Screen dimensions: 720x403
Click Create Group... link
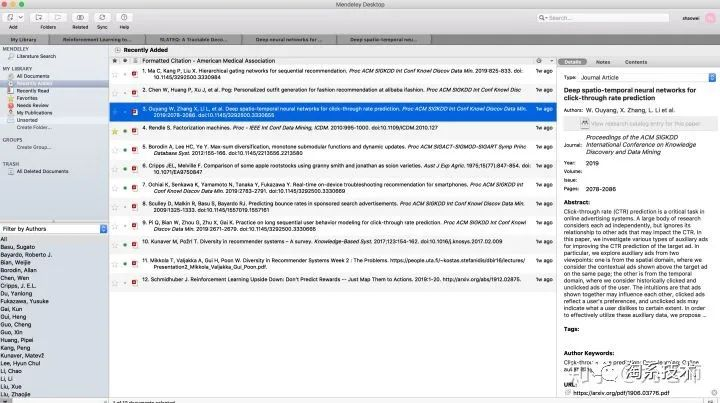tap(34, 147)
